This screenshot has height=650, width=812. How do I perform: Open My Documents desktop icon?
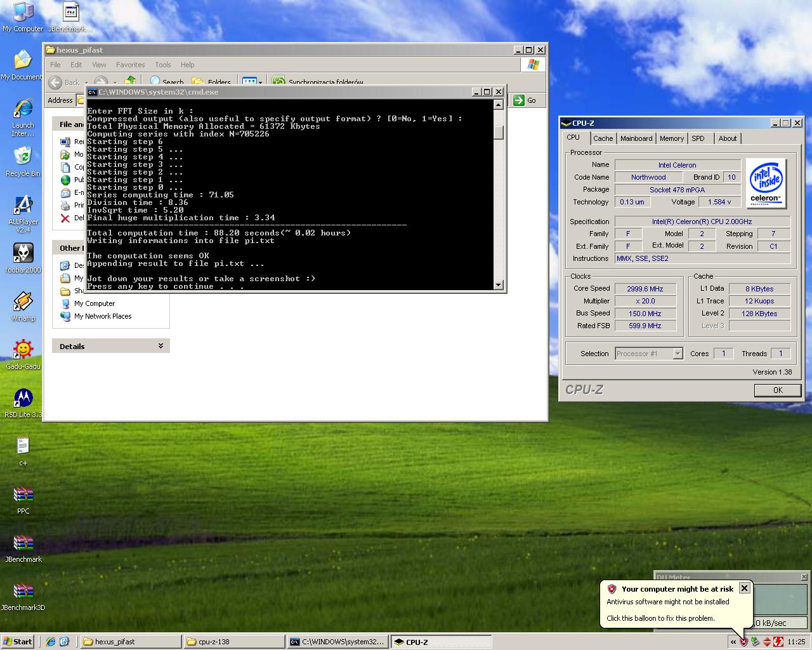tap(22, 65)
